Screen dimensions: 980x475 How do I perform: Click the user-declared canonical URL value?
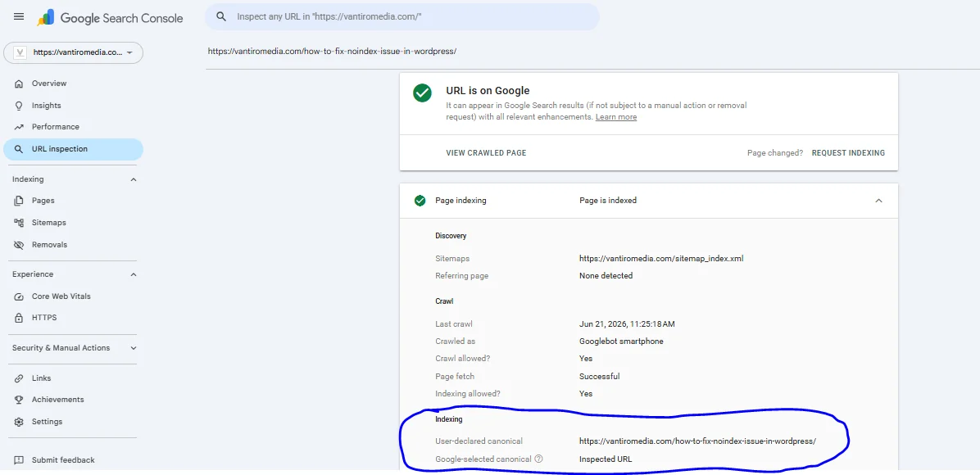(697, 441)
